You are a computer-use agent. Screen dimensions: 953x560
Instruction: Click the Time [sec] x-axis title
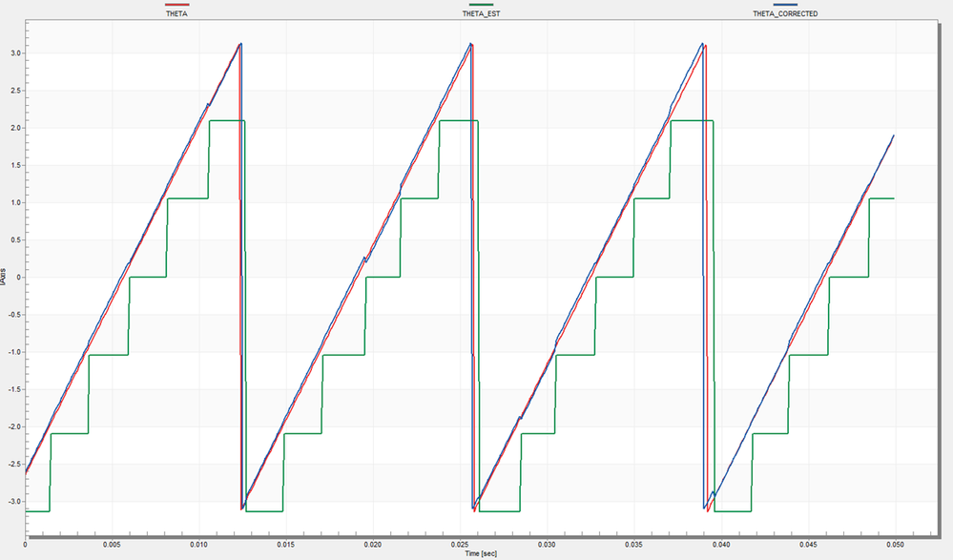(481, 553)
